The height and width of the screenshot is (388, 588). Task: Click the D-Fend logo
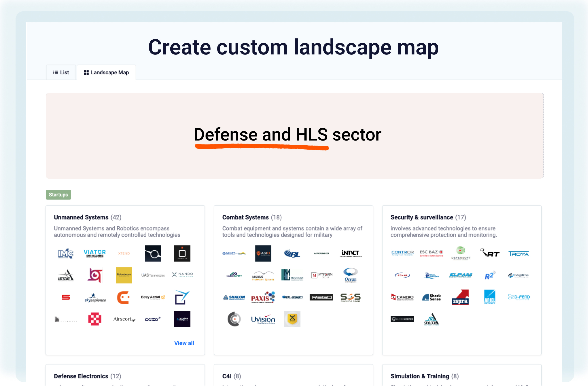519,297
